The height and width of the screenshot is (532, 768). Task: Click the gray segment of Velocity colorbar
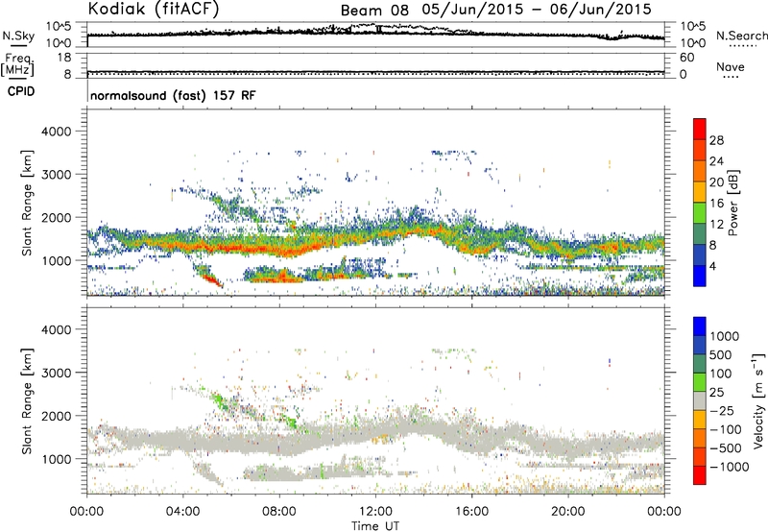tap(700, 401)
